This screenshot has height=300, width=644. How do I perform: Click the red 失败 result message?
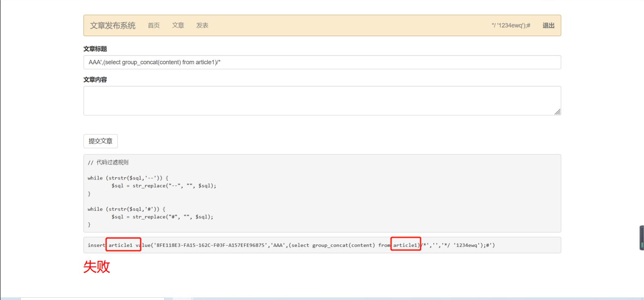(97, 267)
